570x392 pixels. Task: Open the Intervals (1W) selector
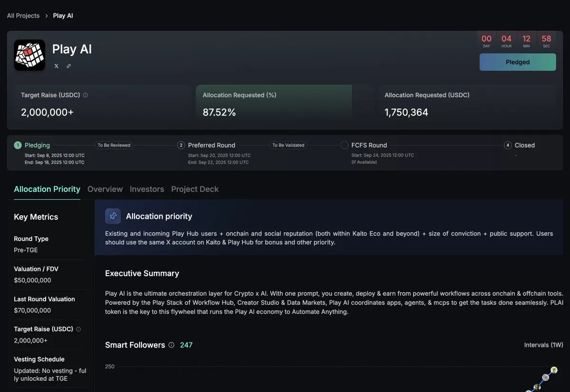[x=543, y=345]
